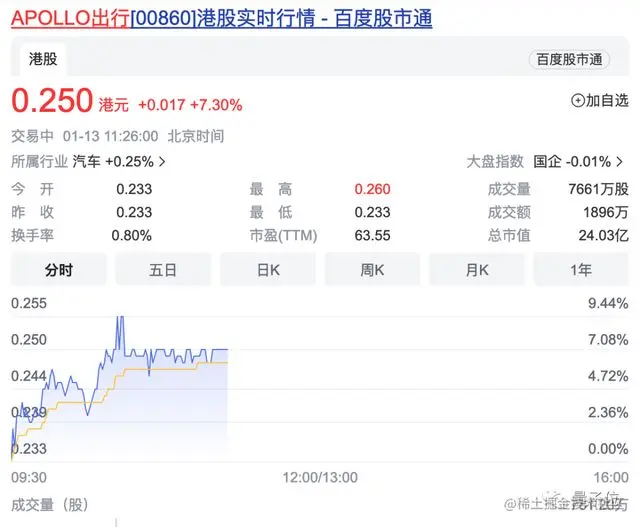Click the 9.44% axis label
640x527 pixels.
[x=608, y=303]
